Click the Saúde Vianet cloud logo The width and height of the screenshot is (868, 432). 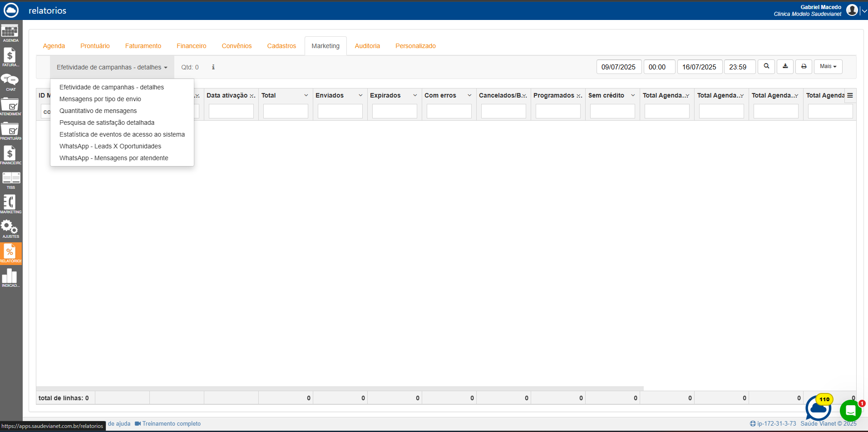(11, 10)
